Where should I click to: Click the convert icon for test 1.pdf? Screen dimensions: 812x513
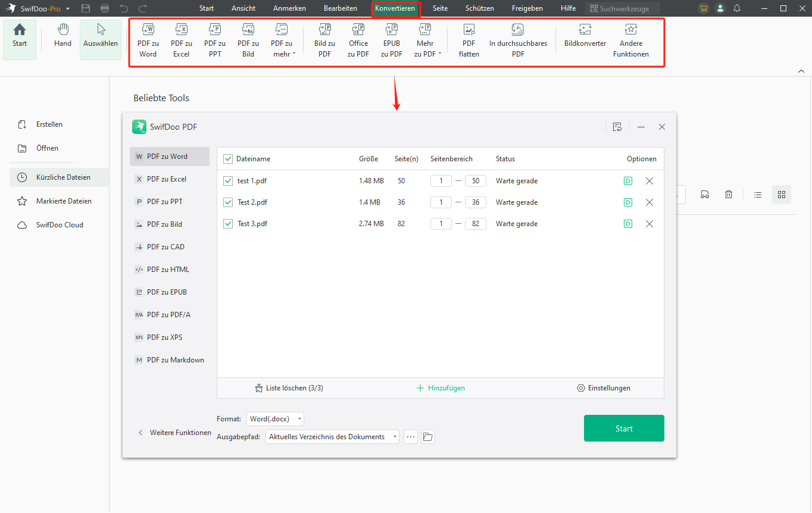click(x=628, y=181)
